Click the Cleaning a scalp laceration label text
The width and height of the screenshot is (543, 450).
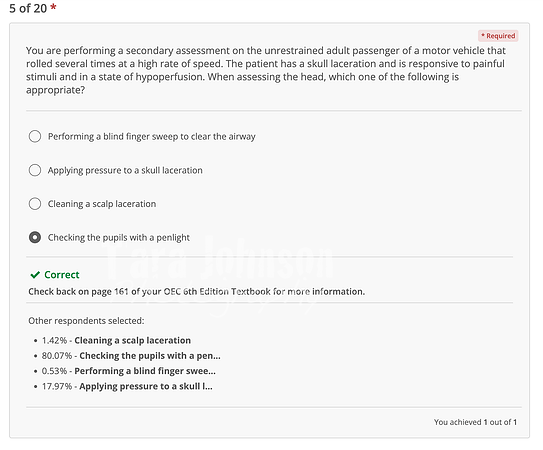pyautogui.click(x=102, y=204)
